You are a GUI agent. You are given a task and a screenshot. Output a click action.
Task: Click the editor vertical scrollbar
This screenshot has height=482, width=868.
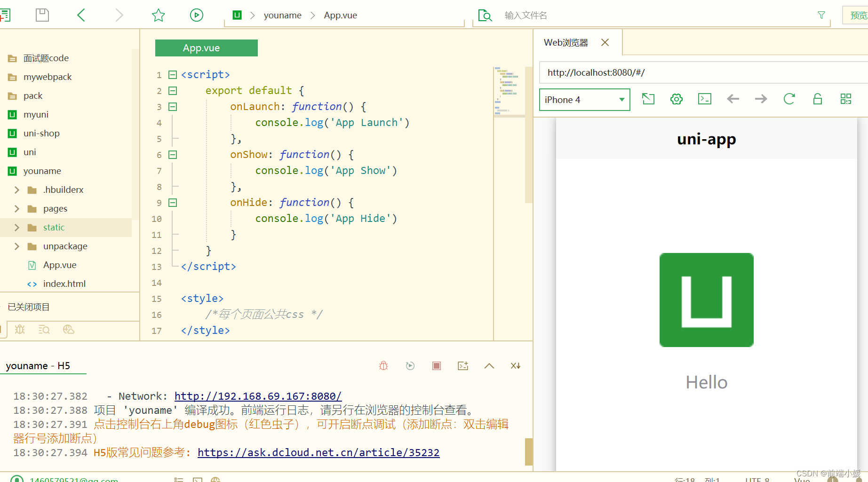(x=529, y=134)
